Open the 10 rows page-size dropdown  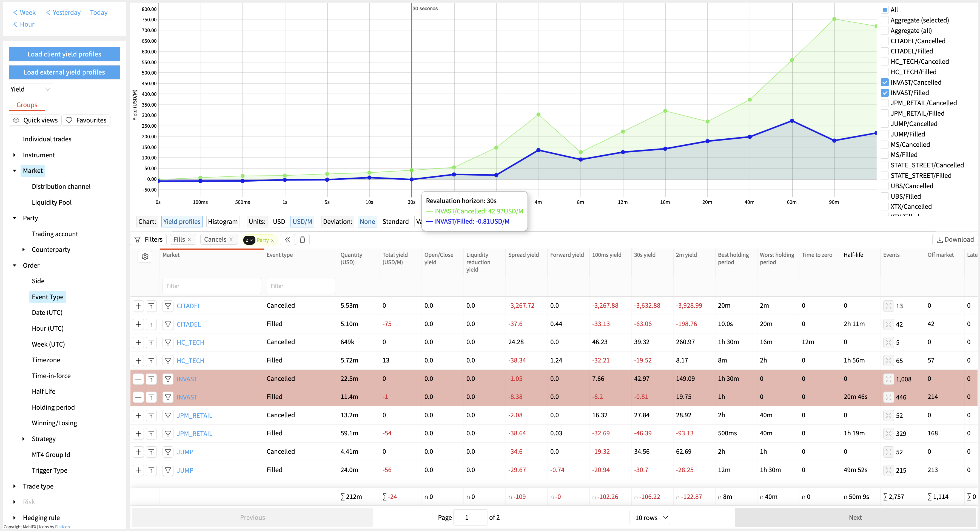tap(650, 517)
